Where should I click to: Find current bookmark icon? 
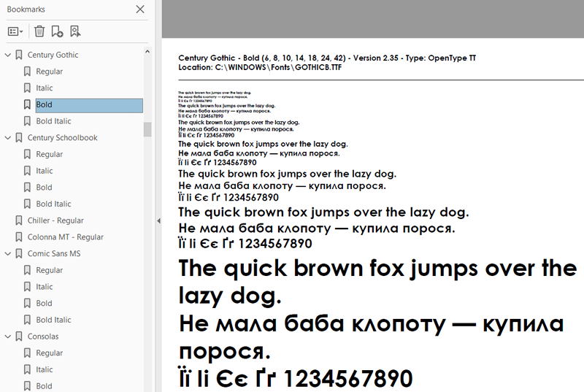(75, 31)
